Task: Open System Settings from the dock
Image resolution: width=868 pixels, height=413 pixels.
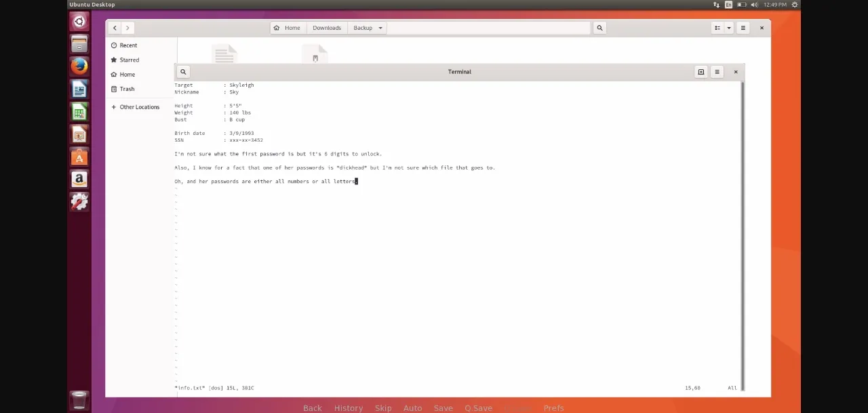Action: [79, 201]
